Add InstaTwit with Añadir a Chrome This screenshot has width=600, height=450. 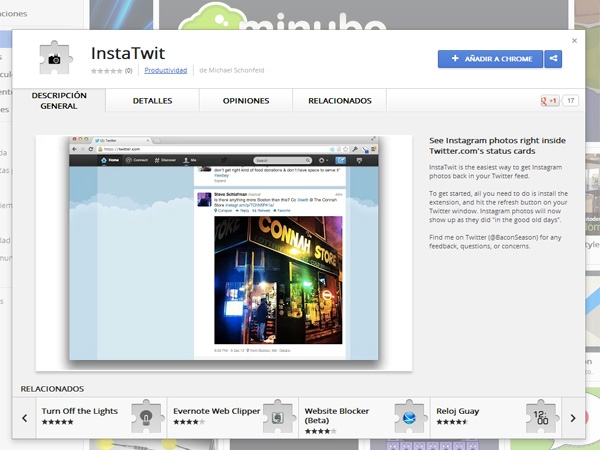tap(490, 59)
